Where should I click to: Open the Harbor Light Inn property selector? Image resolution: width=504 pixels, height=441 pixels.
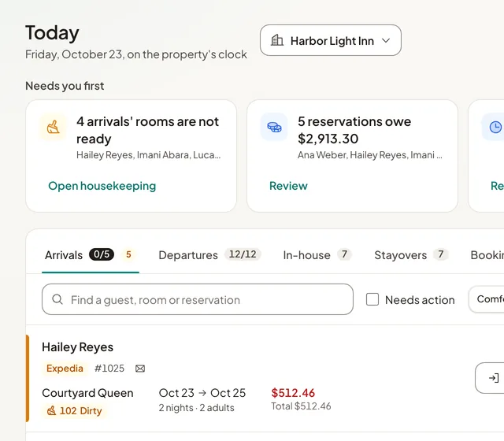coord(331,40)
